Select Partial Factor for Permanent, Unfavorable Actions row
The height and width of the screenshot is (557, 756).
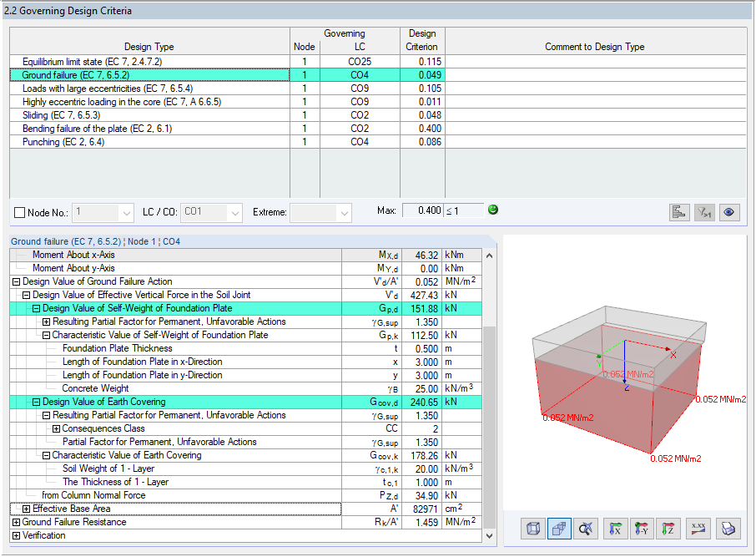(246, 442)
